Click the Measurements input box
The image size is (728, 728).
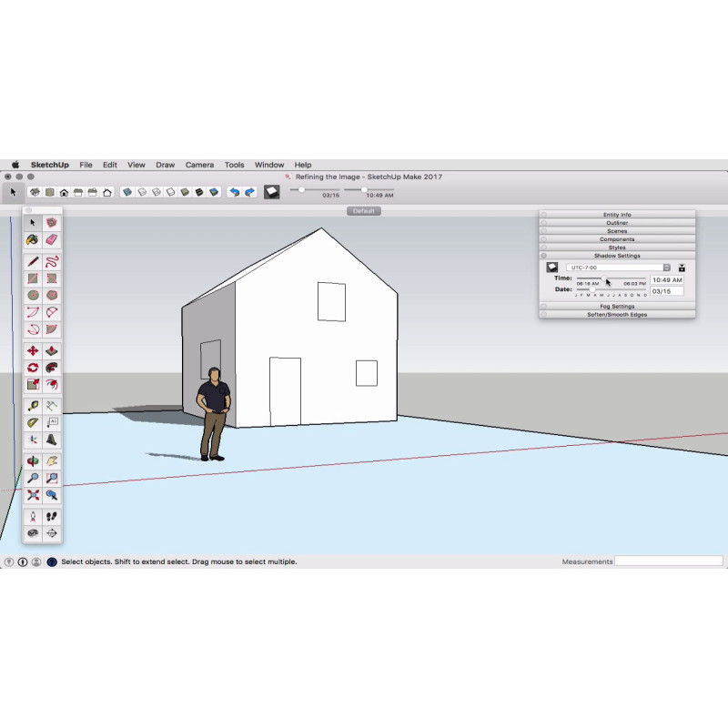[x=669, y=561]
